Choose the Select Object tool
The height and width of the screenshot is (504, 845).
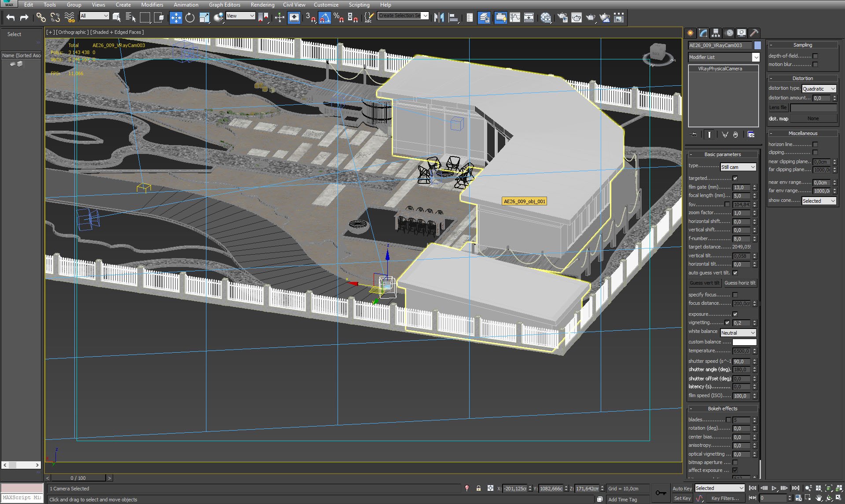click(x=117, y=18)
